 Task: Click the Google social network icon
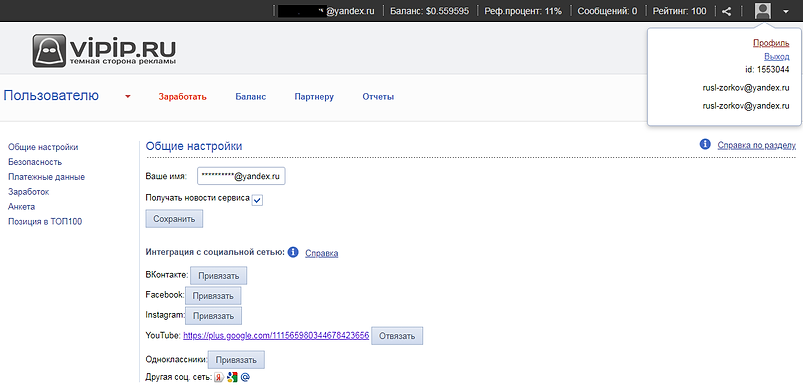[232, 377]
